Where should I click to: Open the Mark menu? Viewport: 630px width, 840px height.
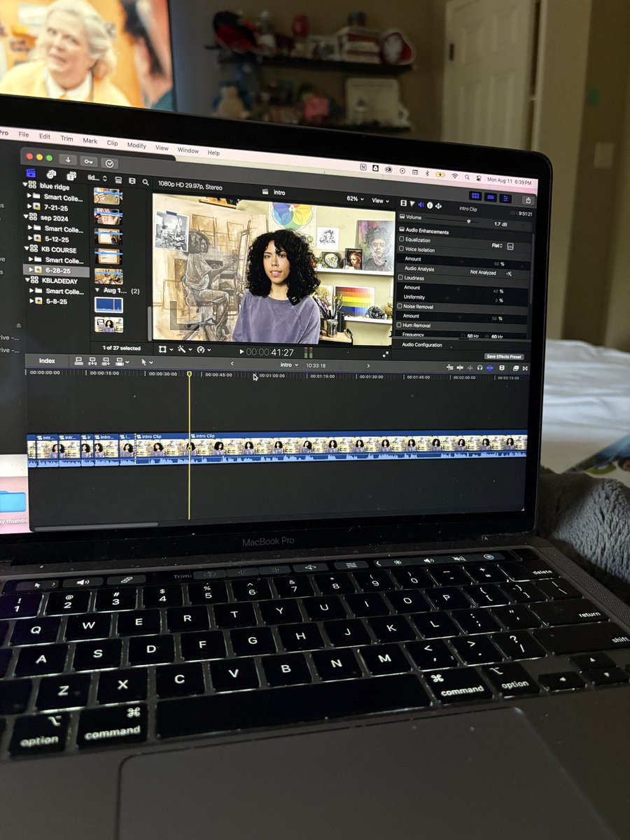click(90, 141)
